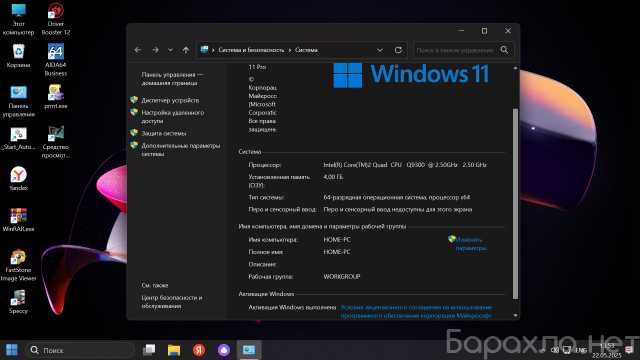
Task: Click the Windows Start button
Action: click(11, 350)
